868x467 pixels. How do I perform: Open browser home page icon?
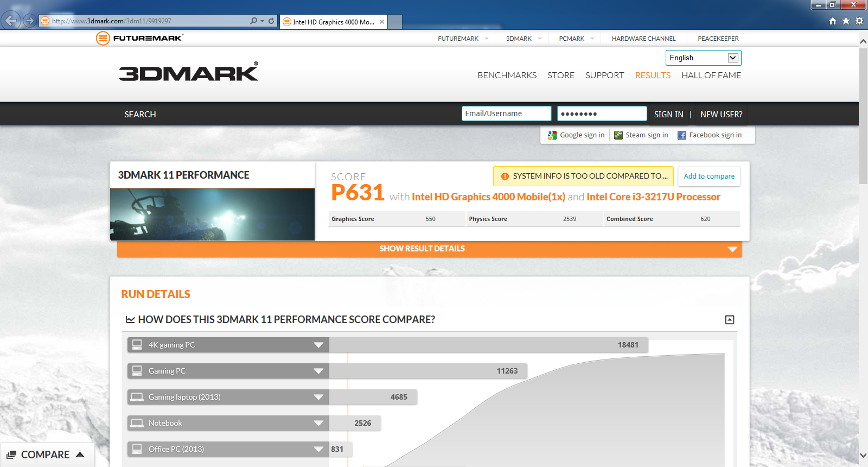pyautogui.click(x=833, y=21)
